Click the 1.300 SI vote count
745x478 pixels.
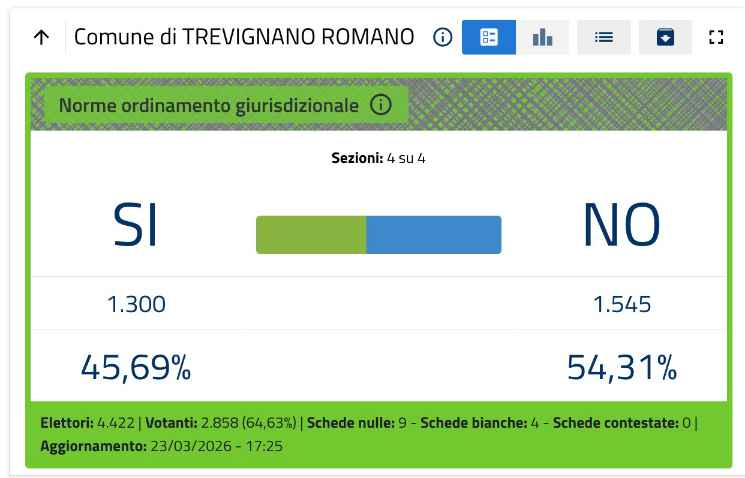point(136,304)
